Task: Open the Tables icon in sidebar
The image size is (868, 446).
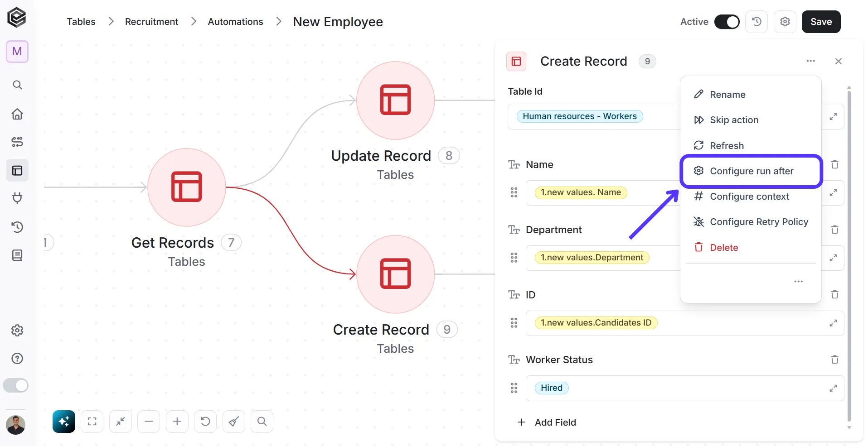Action: coord(17,170)
